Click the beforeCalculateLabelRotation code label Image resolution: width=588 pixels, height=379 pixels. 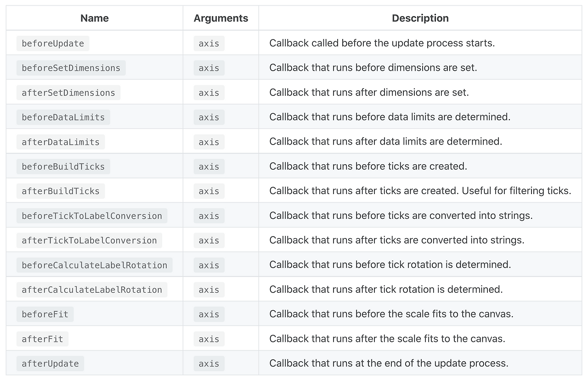click(x=94, y=265)
